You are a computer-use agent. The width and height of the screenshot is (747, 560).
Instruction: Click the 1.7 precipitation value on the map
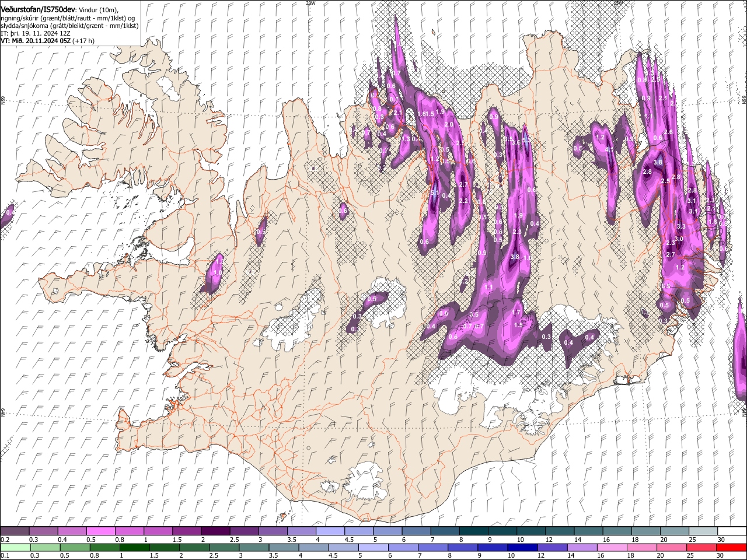(516, 313)
